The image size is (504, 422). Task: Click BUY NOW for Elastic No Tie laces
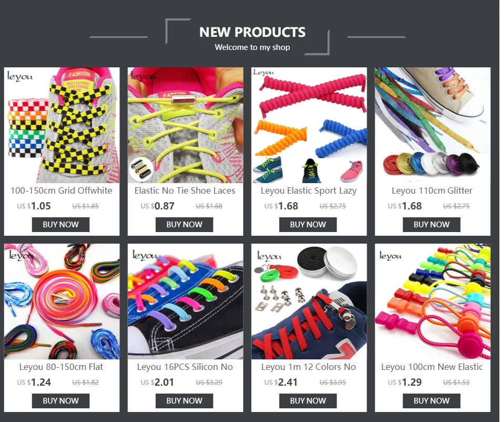tap(184, 224)
